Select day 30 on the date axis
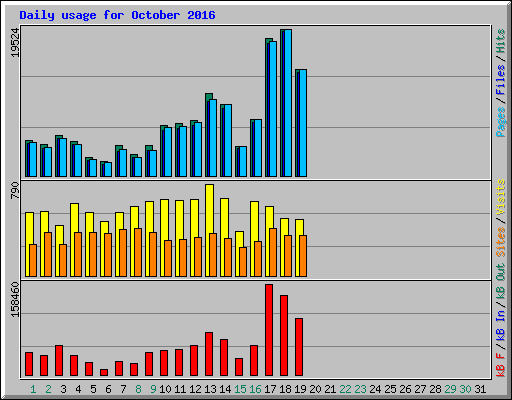The width and height of the screenshot is (512, 400). click(465, 389)
